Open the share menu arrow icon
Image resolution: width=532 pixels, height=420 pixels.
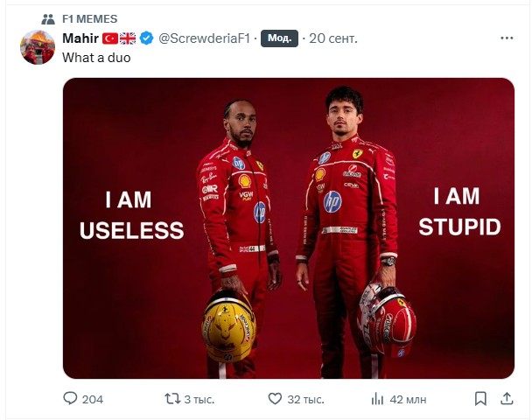507,399
